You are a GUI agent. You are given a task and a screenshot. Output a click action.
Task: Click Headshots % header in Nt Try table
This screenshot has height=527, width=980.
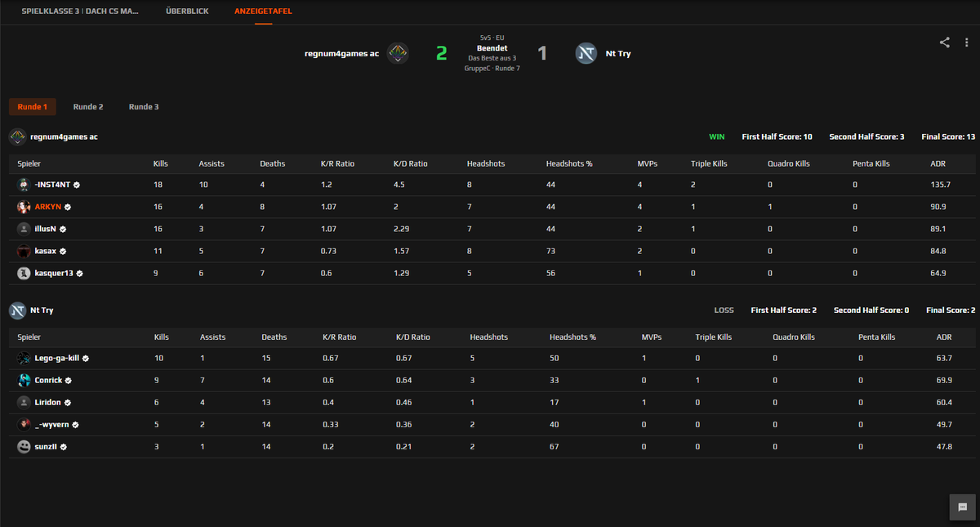[573, 337]
